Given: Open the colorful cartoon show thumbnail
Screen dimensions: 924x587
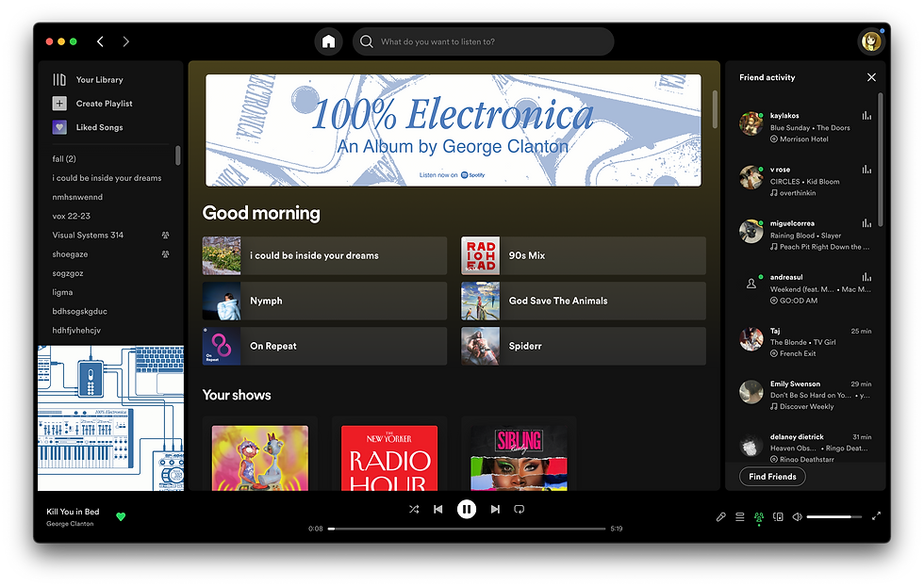Looking at the screenshot, I should (260, 458).
